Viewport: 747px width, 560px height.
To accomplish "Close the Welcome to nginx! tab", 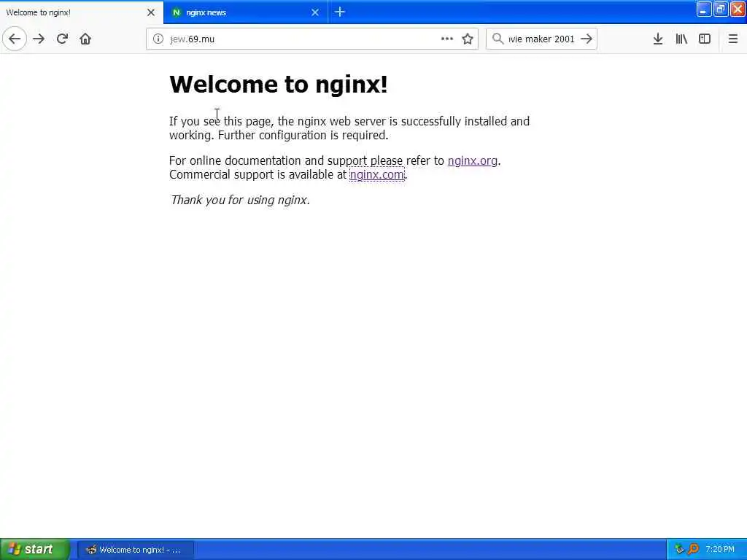I will pyautogui.click(x=151, y=12).
